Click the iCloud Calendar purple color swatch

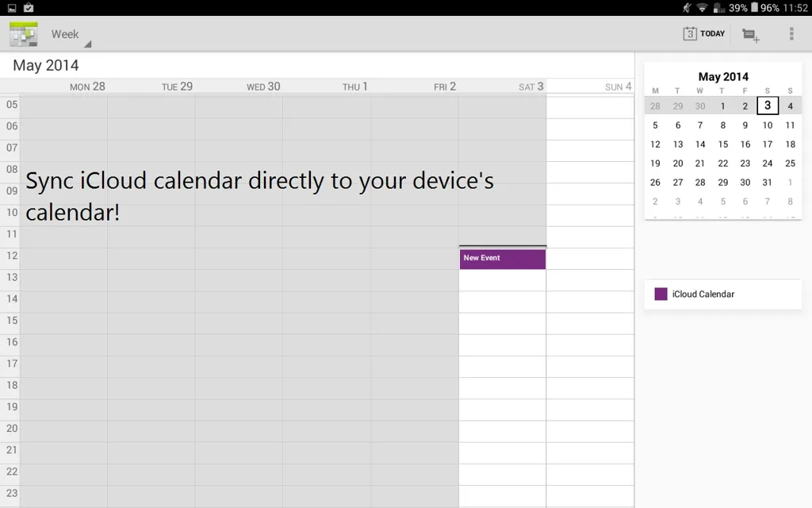(661, 294)
